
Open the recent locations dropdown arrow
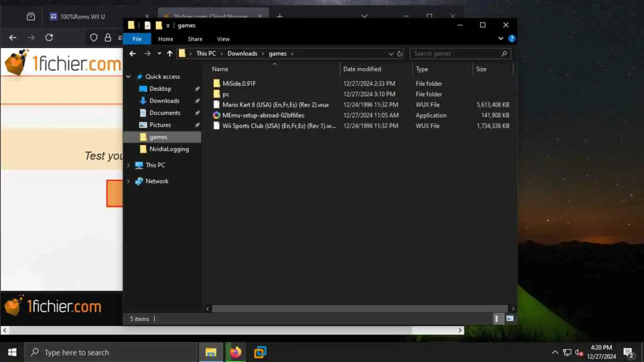pyautogui.click(x=159, y=53)
